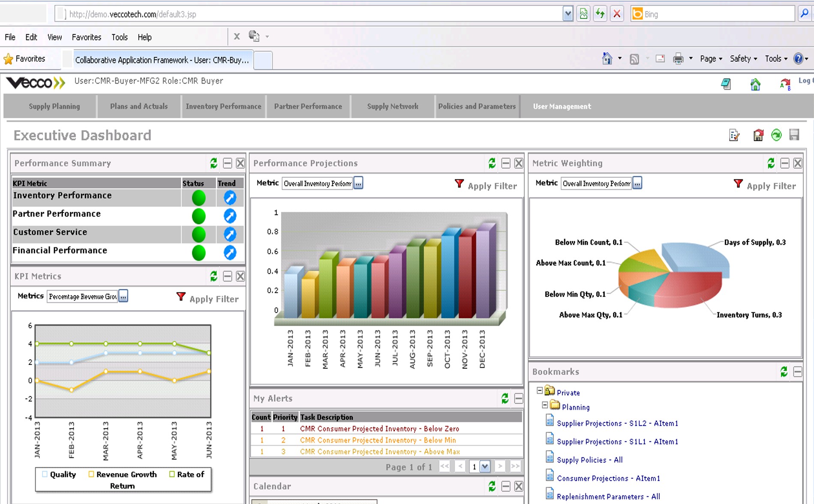Screen dimensions: 814x504
Task: Open the Supply Planning tab
Action: [x=54, y=106]
